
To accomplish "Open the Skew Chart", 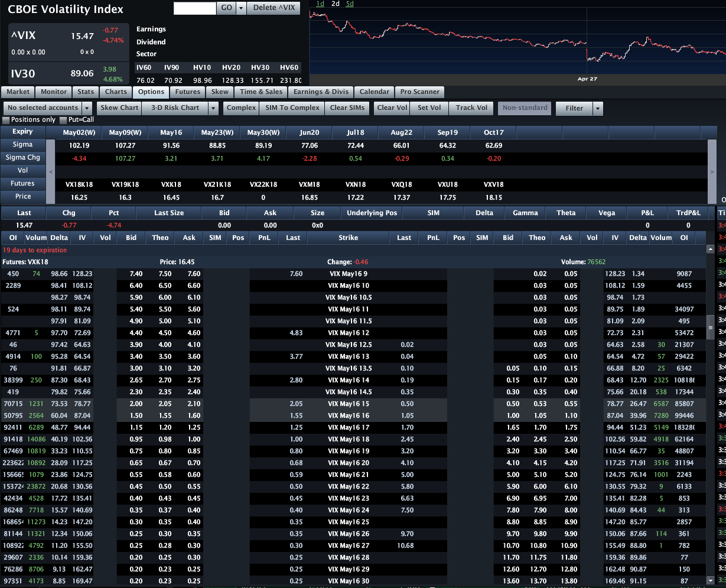I will [119, 108].
